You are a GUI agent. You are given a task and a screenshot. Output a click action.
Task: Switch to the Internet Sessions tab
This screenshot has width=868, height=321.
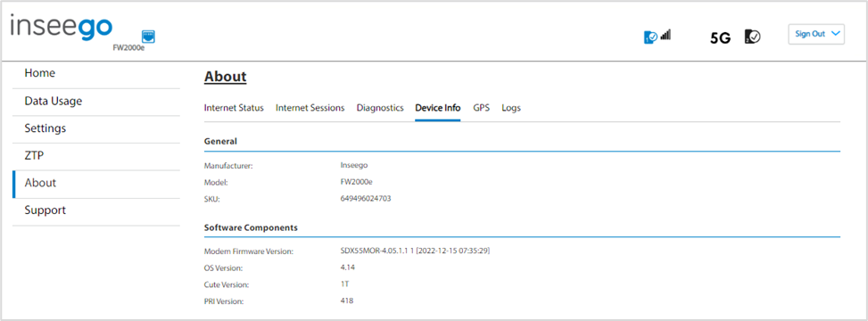tap(310, 108)
